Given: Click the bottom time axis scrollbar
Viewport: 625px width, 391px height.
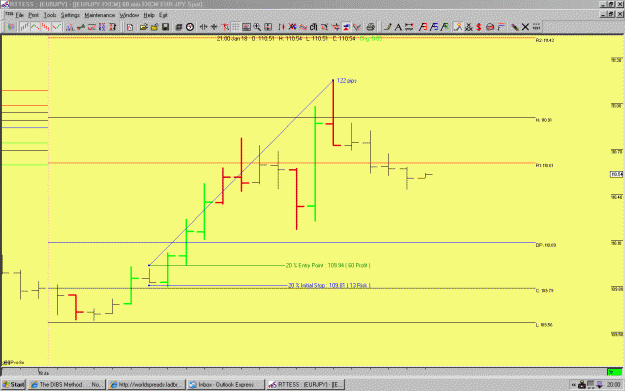Looking at the screenshot, I should 304,372.
